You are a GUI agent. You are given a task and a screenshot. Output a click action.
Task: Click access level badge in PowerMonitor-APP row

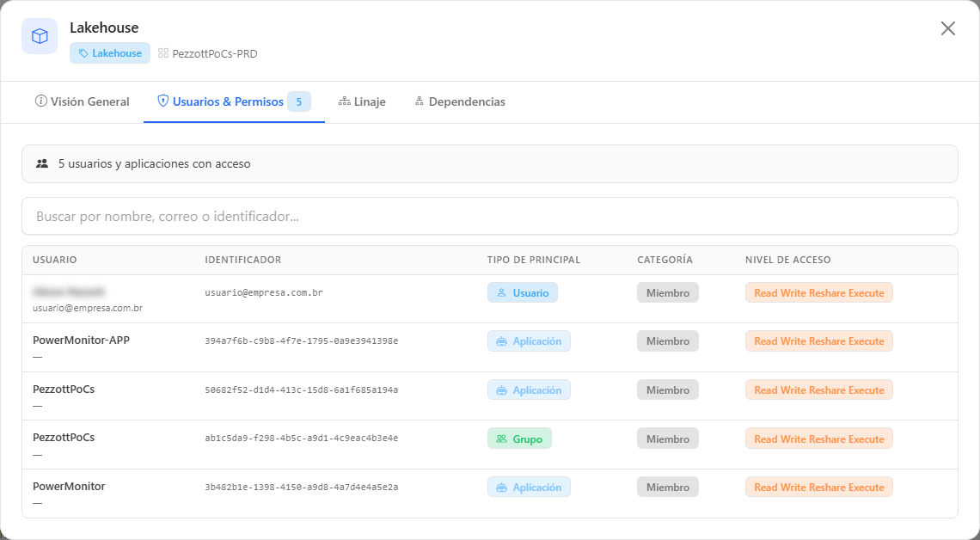818,341
